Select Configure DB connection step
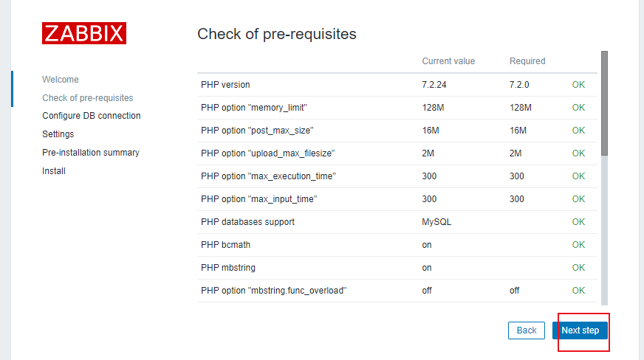Viewport: 644px width, 360px height. click(92, 116)
